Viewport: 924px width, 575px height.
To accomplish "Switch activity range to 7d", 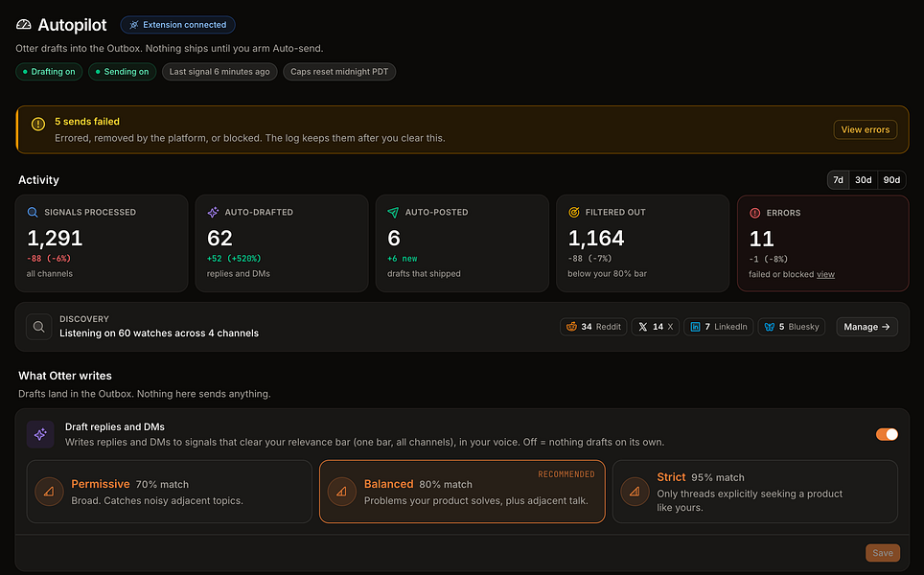I will pos(838,180).
